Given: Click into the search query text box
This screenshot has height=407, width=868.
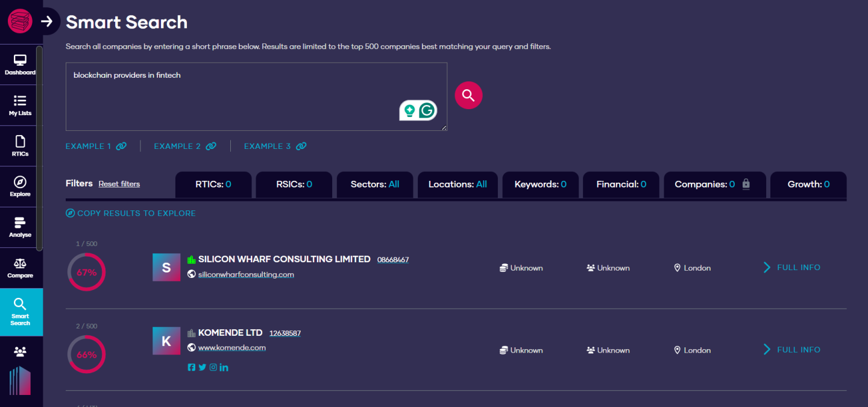Looking at the screenshot, I should coord(256,96).
